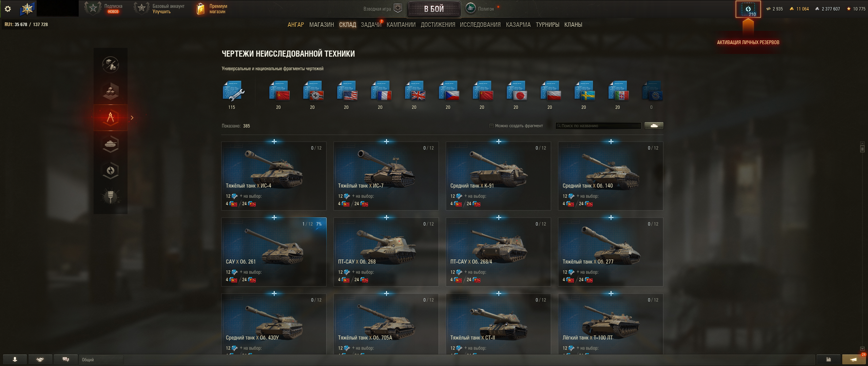
Task: Click the universal blueprint fragments wrench icon
Action: point(233,91)
